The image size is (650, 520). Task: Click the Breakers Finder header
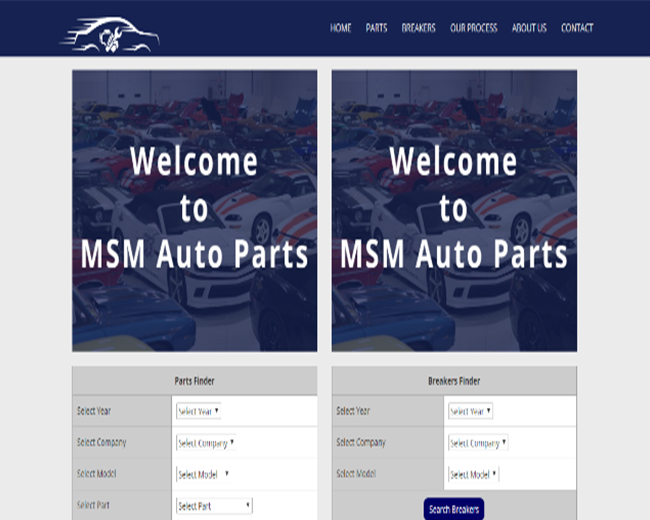454,381
